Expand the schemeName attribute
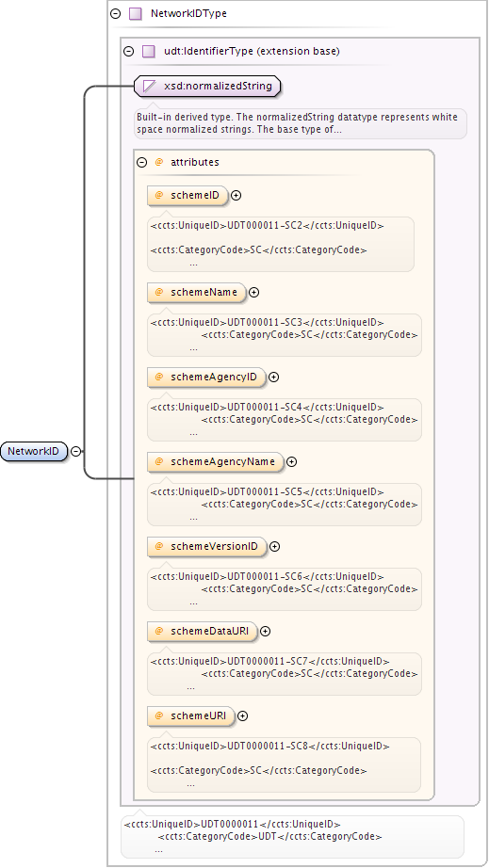This screenshot has width=489, height=868. click(253, 292)
